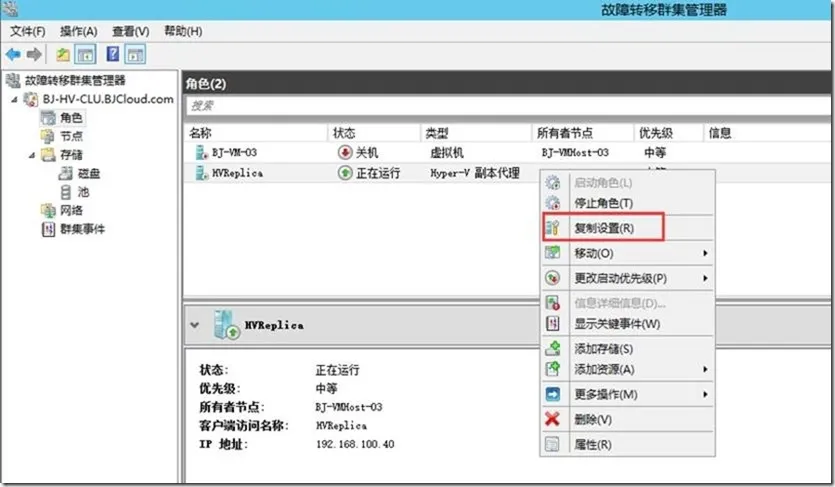Collapse the BJ-HV-CLU.BJCloud.com tree node
This screenshot has height=487, width=835.
point(14,100)
